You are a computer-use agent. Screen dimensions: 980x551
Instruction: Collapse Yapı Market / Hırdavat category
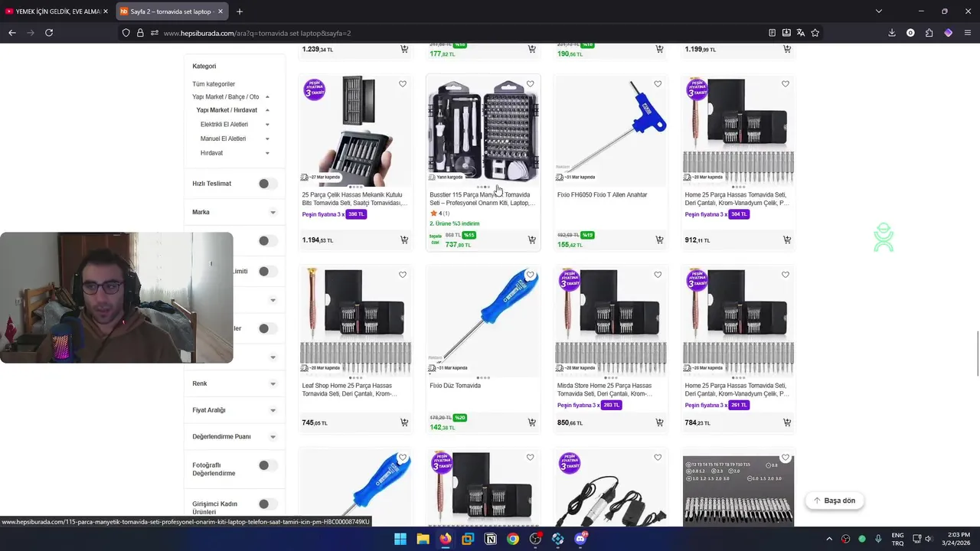tap(267, 110)
